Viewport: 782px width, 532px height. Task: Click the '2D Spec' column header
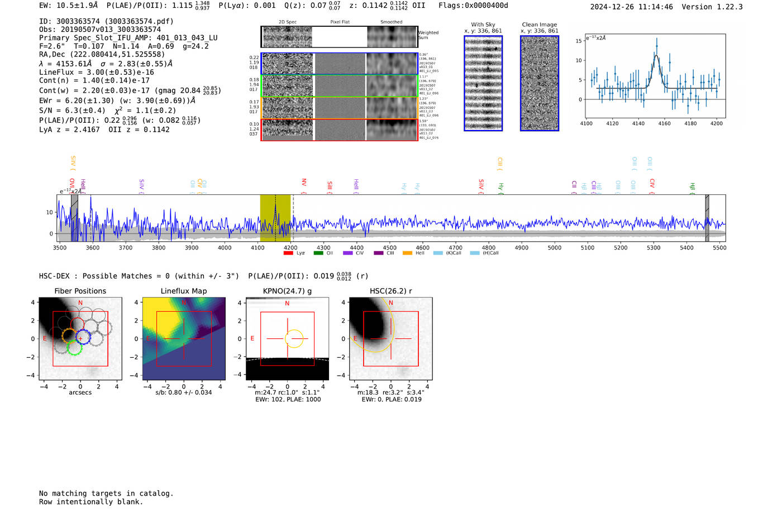(288, 22)
